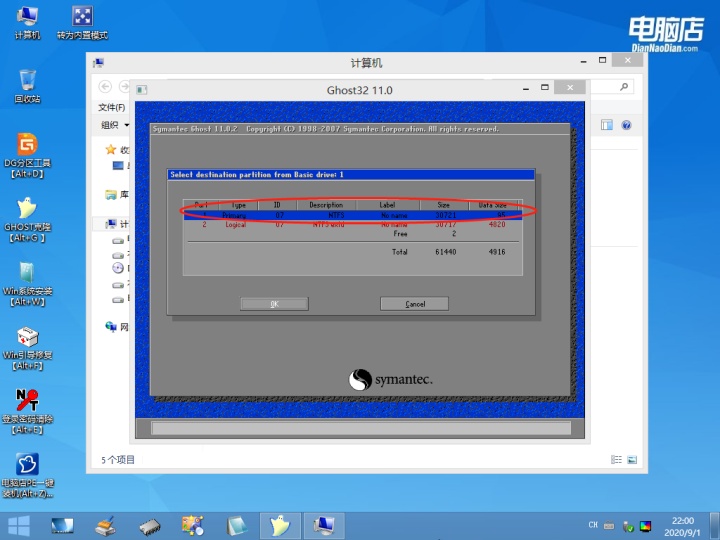Image resolution: width=720 pixels, height=540 pixels.
Task: Toggle the explorer preview pane icon
Action: (x=607, y=125)
